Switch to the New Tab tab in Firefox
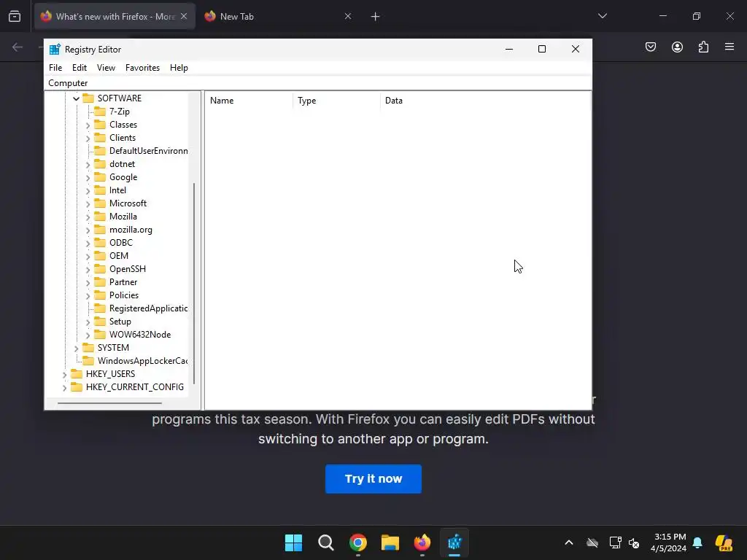Image resolution: width=747 pixels, height=560 pixels. 279,17
